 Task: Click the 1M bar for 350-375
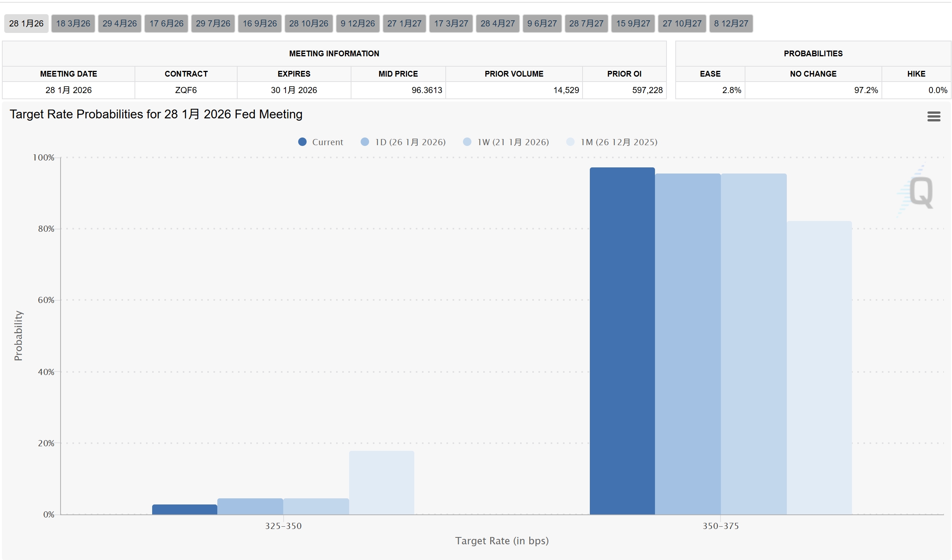pyautogui.click(x=819, y=368)
